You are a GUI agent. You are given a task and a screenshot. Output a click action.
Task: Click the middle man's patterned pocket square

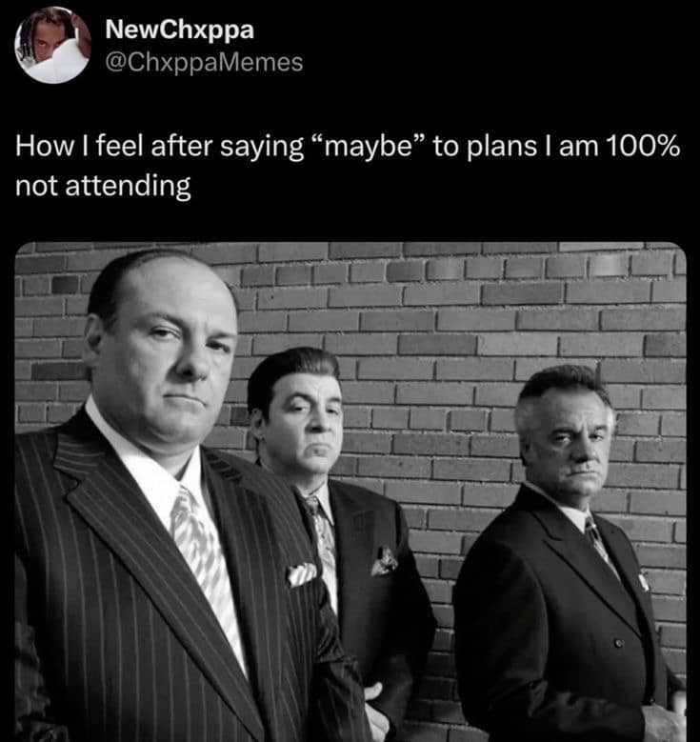coord(385,561)
